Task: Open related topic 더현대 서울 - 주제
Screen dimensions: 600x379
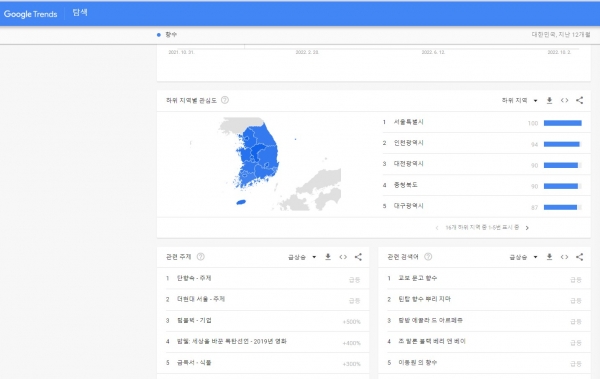Action: pyautogui.click(x=263, y=299)
